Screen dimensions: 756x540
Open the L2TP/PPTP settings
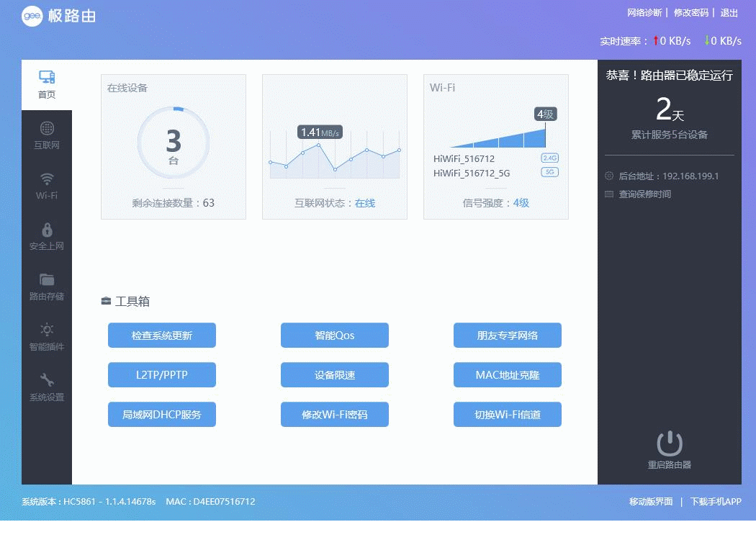pyautogui.click(x=162, y=374)
